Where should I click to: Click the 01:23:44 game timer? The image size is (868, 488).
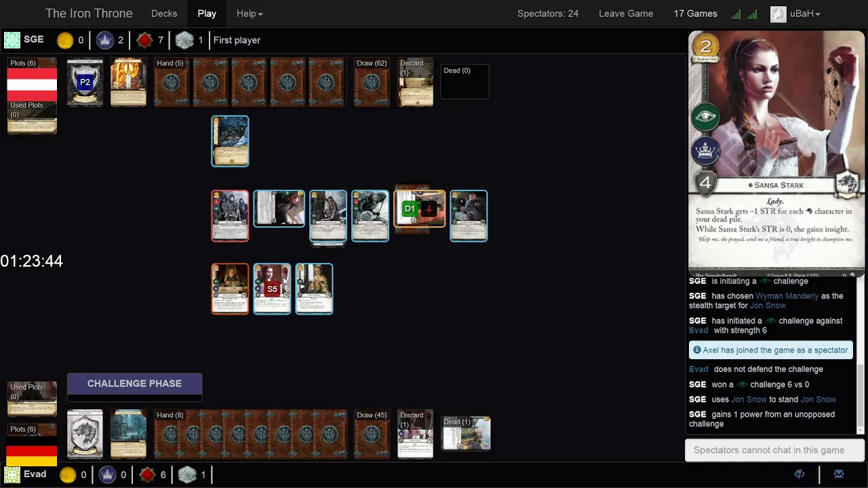pos(31,261)
